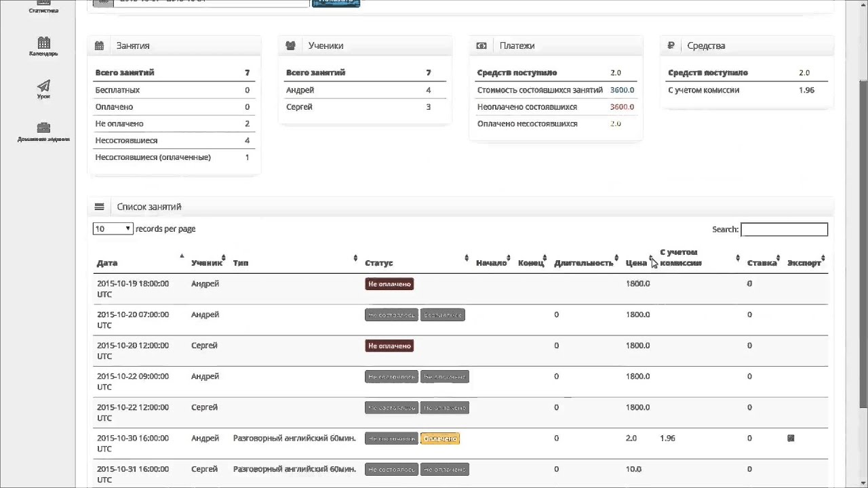This screenshot has height=488, width=868.
Task: Sort the table by Статус column
Action: click(378, 263)
